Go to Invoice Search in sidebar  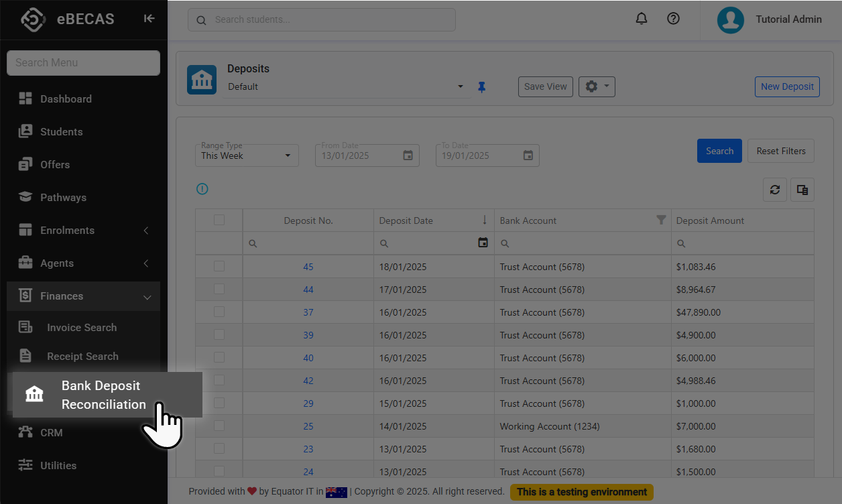point(82,327)
